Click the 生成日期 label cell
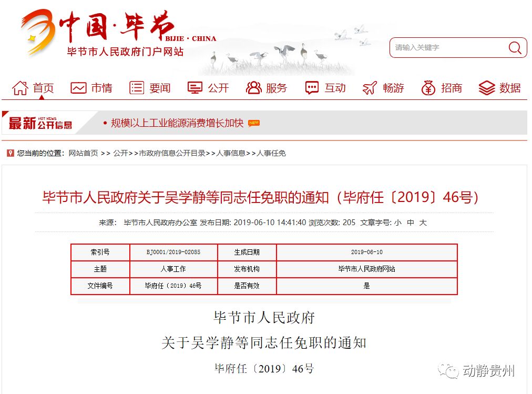 [247, 252]
